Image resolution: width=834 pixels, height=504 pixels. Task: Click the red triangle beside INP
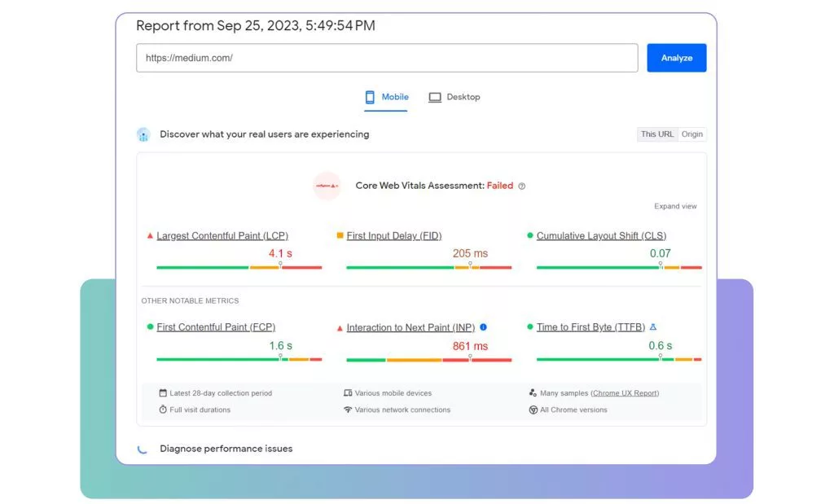click(x=340, y=328)
